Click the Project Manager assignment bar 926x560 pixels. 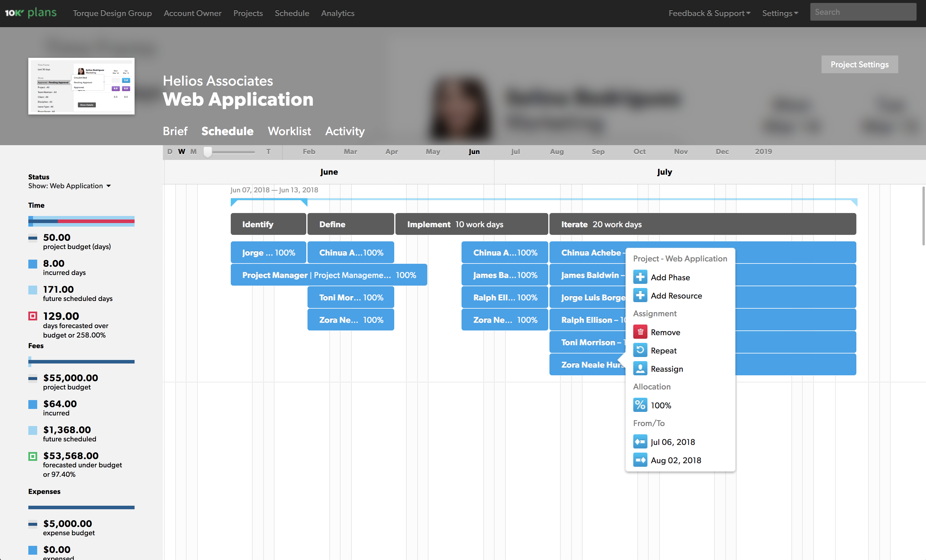pyautogui.click(x=329, y=275)
